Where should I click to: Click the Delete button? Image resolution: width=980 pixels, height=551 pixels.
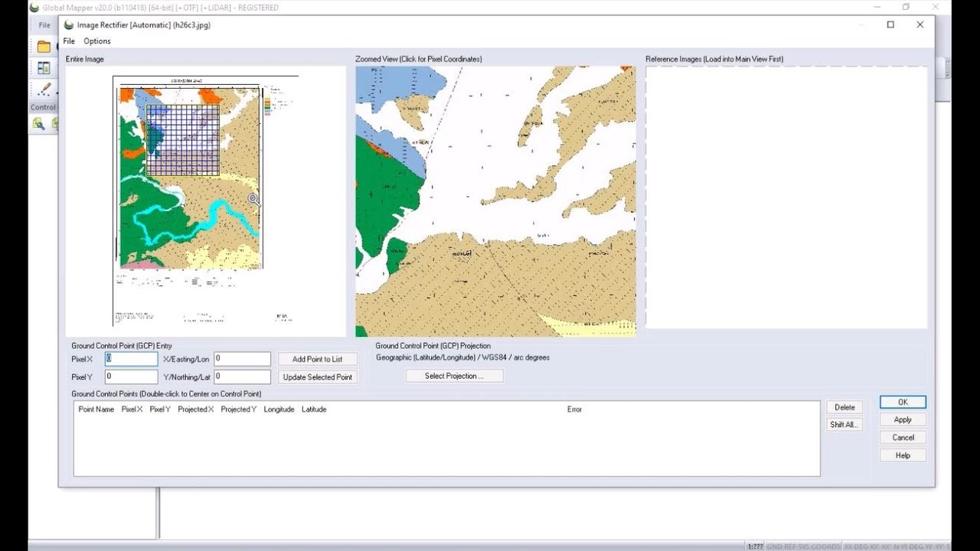[844, 407]
